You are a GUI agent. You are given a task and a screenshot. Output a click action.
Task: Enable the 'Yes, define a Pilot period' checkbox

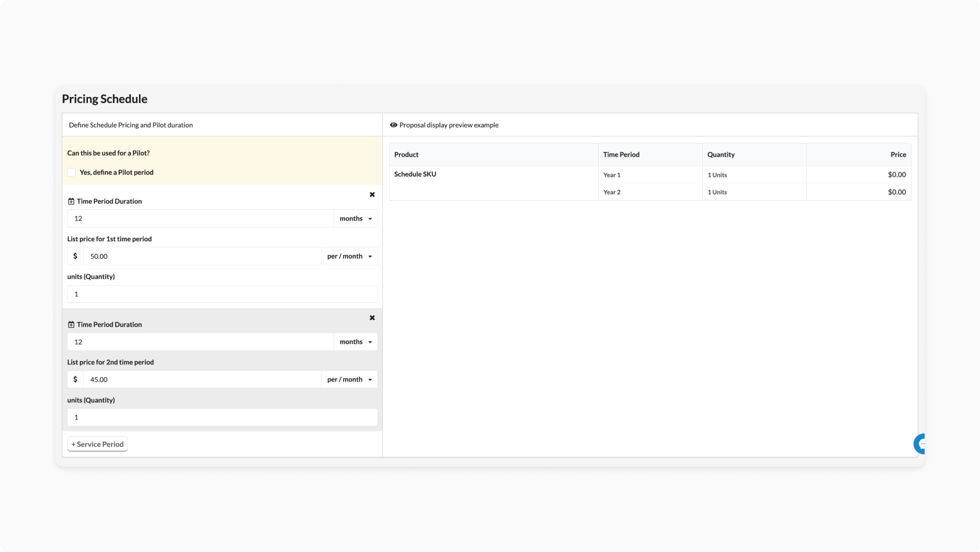point(71,172)
